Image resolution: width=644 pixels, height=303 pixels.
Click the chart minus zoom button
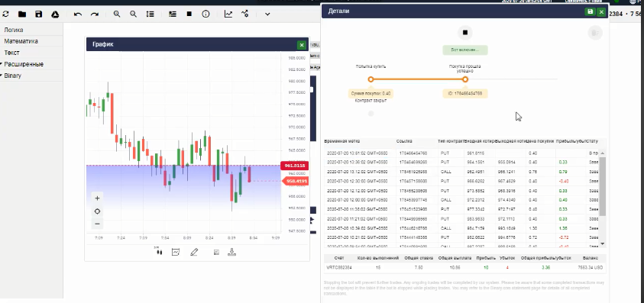pos(97,224)
